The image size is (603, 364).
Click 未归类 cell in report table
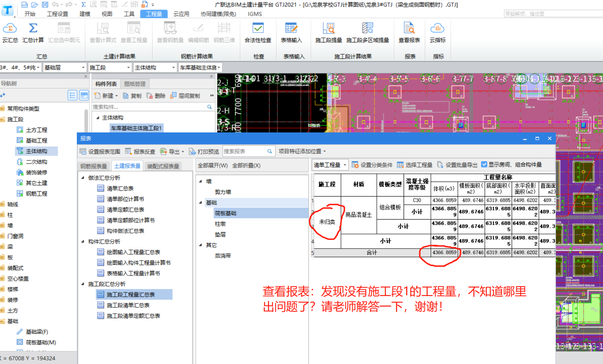coord(327,222)
